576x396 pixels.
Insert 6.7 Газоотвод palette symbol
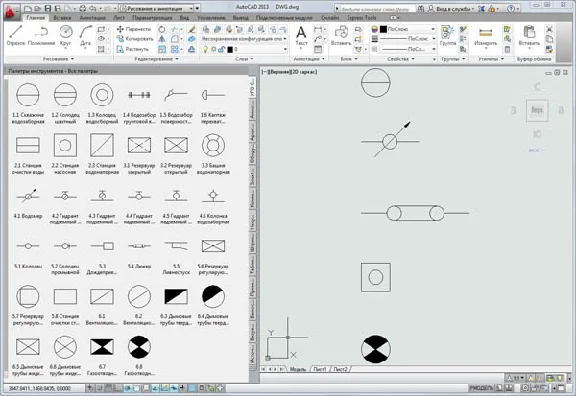tap(102, 356)
